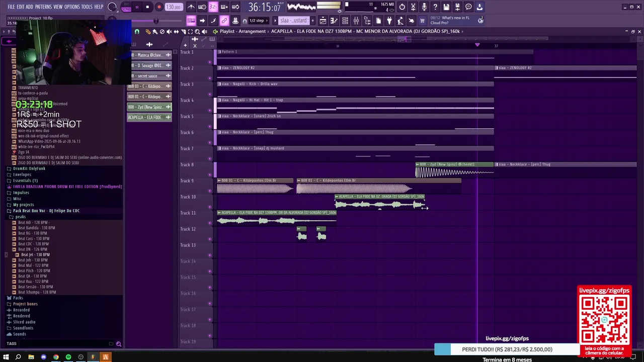The width and height of the screenshot is (644, 362).
Task: Toggle the overdub recording mode button
Action: coord(224,7)
